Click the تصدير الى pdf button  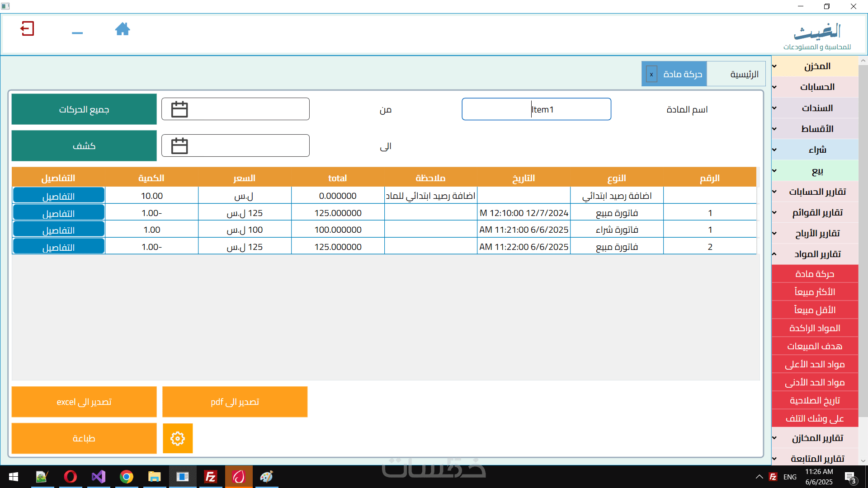[235, 402]
